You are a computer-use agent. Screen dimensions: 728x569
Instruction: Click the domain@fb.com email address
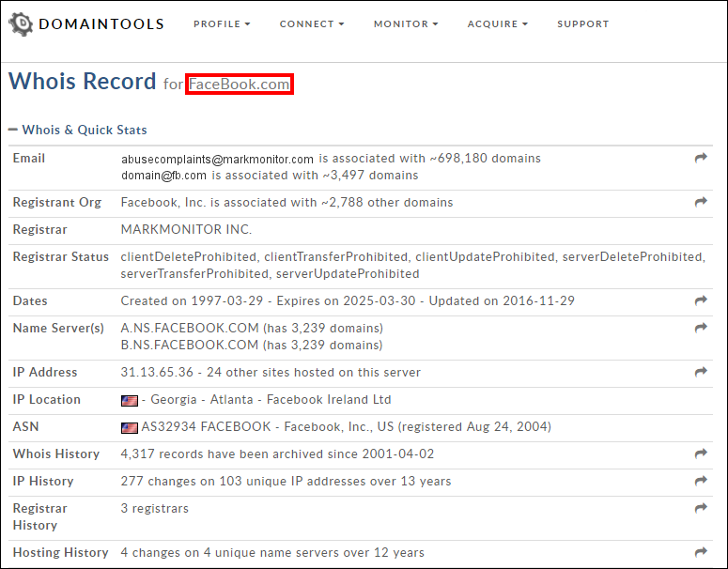click(163, 176)
